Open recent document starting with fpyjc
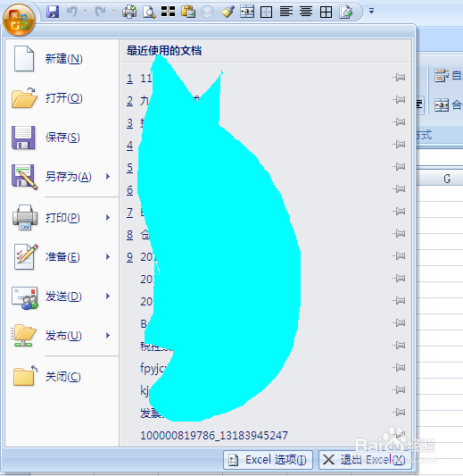Screen dimensions: 463x476 (153, 368)
